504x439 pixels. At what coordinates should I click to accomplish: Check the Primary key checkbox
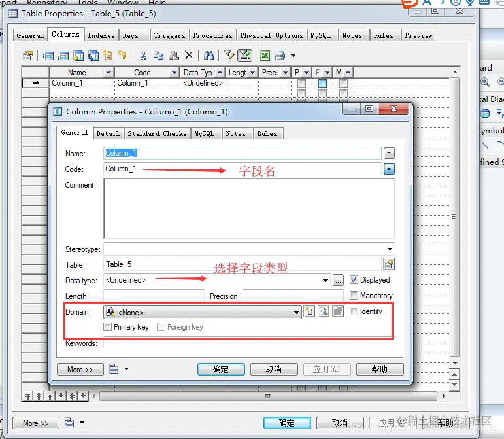tap(107, 327)
